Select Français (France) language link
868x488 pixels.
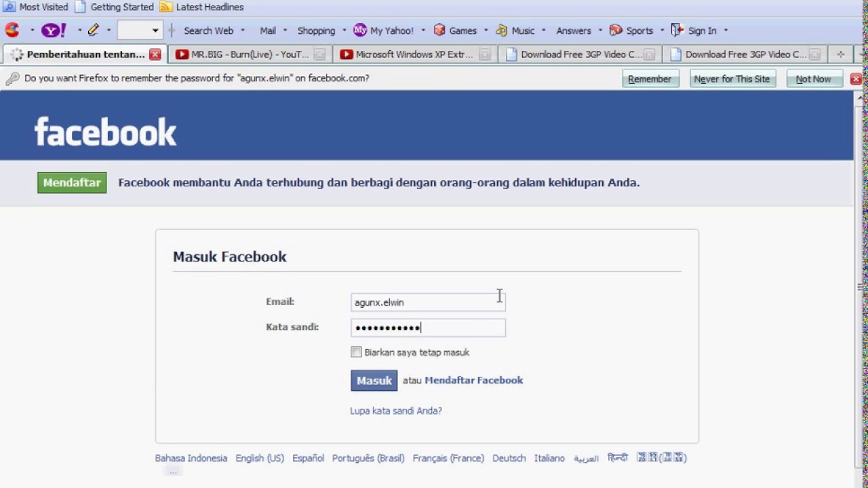pos(448,458)
